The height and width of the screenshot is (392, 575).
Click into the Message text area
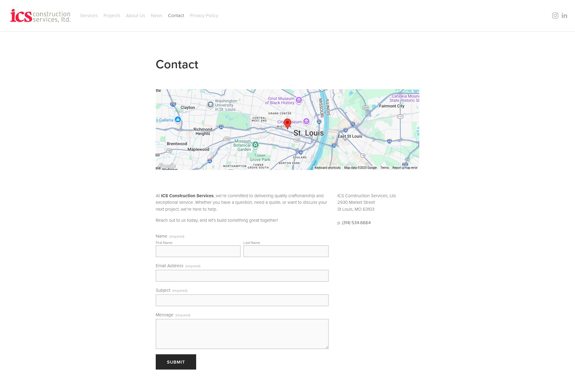[x=242, y=334]
